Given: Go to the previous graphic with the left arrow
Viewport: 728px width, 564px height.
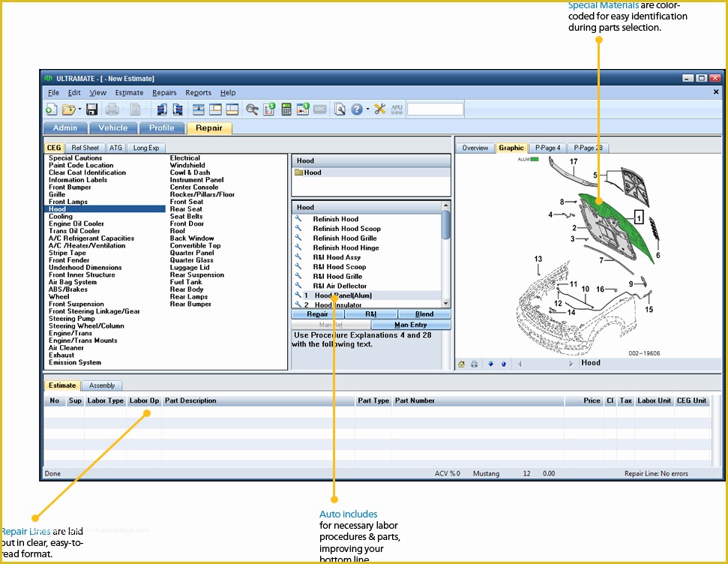Looking at the screenshot, I should (x=520, y=364).
